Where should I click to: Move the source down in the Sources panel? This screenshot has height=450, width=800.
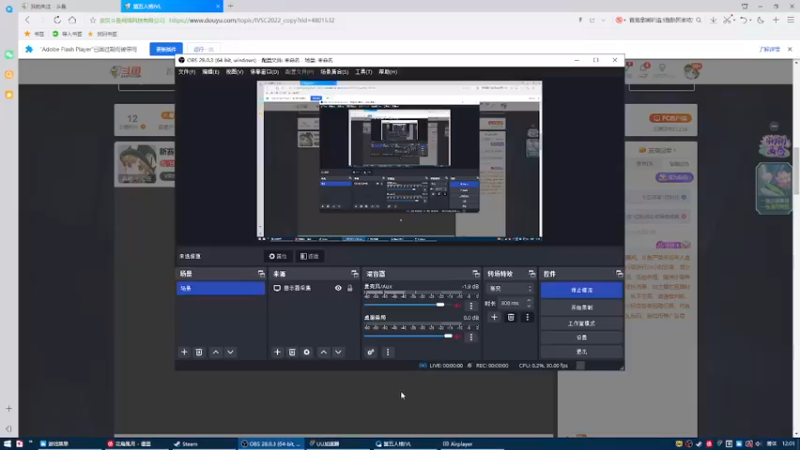(x=338, y=352)
